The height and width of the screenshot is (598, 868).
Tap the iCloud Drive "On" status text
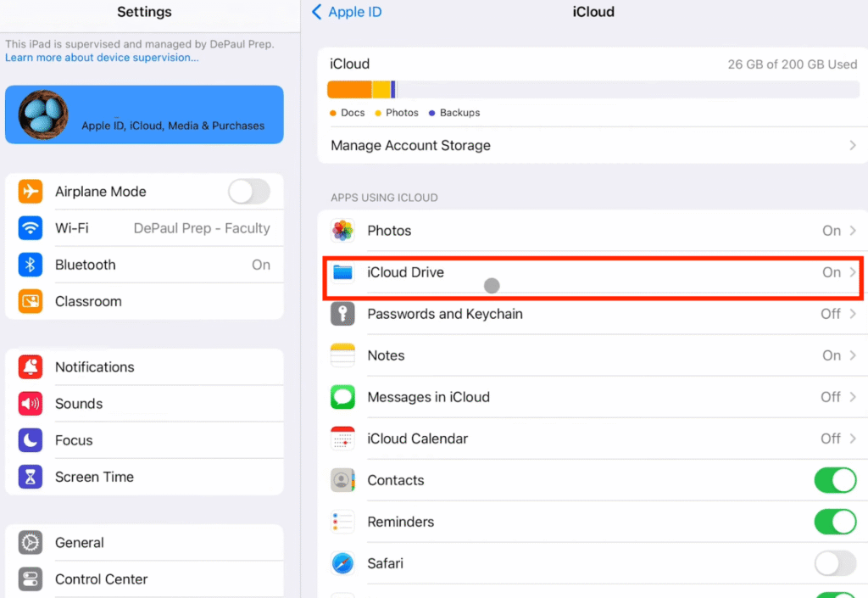coord(832,272)
